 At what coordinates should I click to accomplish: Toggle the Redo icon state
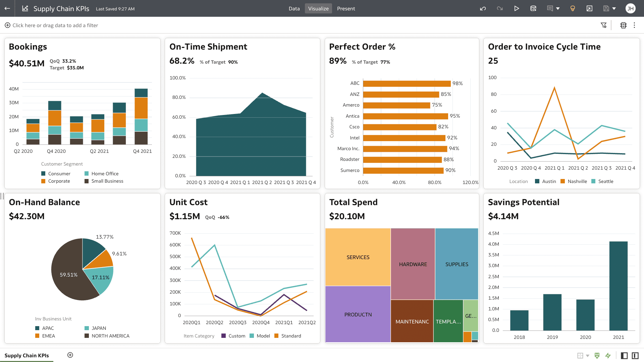(x=500, y=8)
